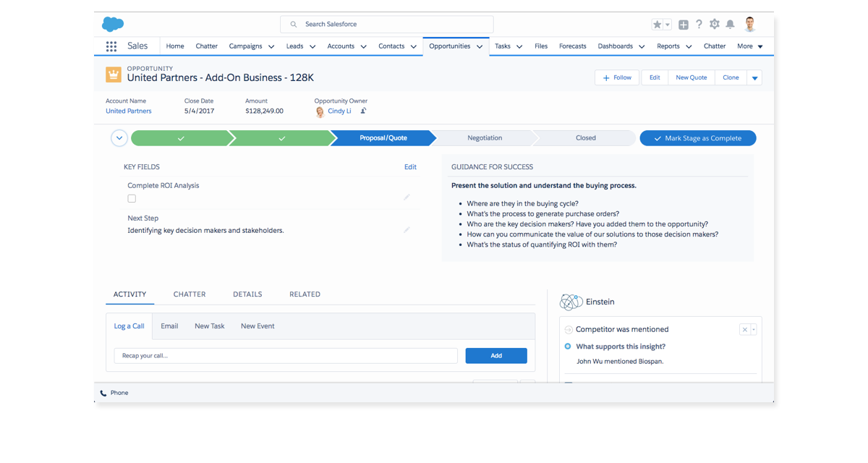Open the Setup gear icon

[x=715, y=25]
